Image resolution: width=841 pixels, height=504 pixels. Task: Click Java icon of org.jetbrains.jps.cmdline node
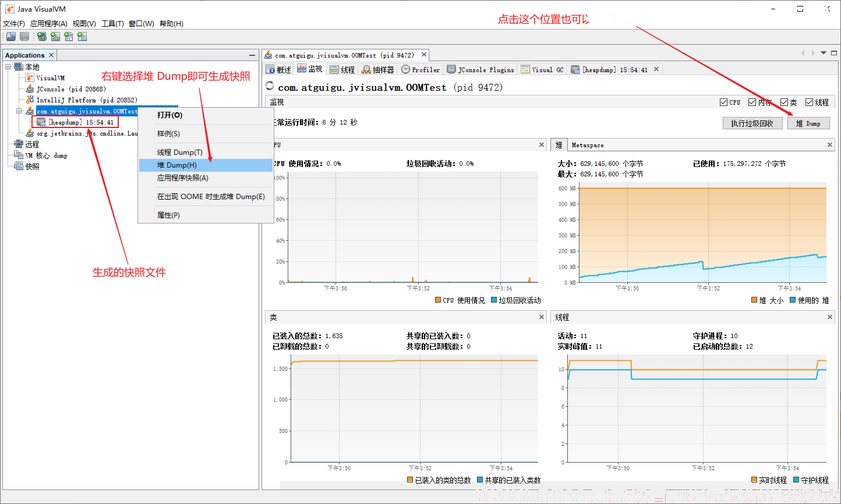(30, 133)
